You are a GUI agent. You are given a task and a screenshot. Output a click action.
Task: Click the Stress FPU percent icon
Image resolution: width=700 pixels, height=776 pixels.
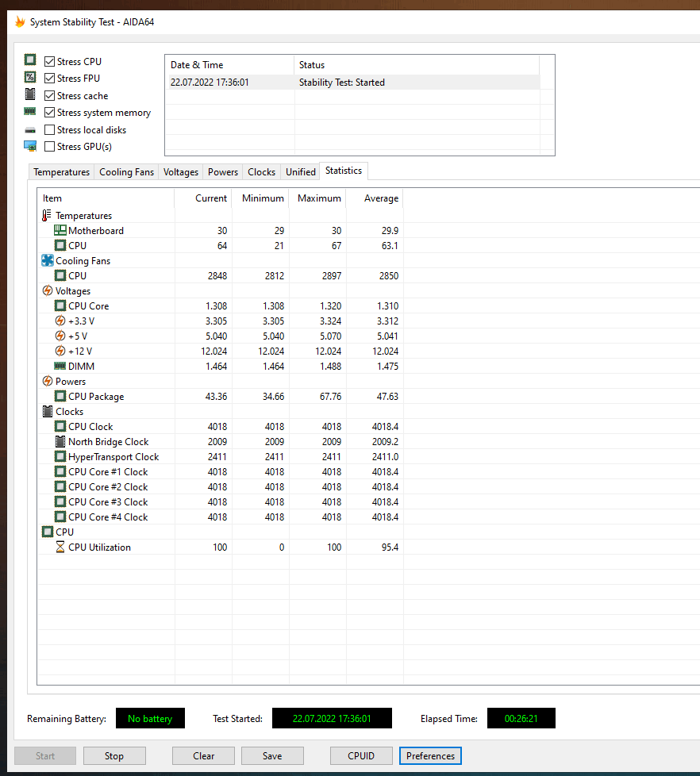point(30,77)
